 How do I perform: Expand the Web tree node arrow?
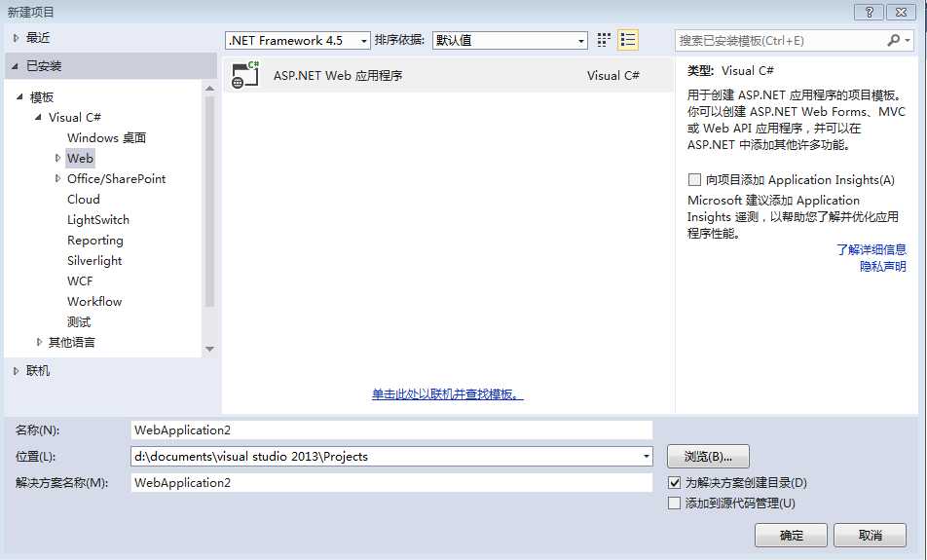pos(57,158)
